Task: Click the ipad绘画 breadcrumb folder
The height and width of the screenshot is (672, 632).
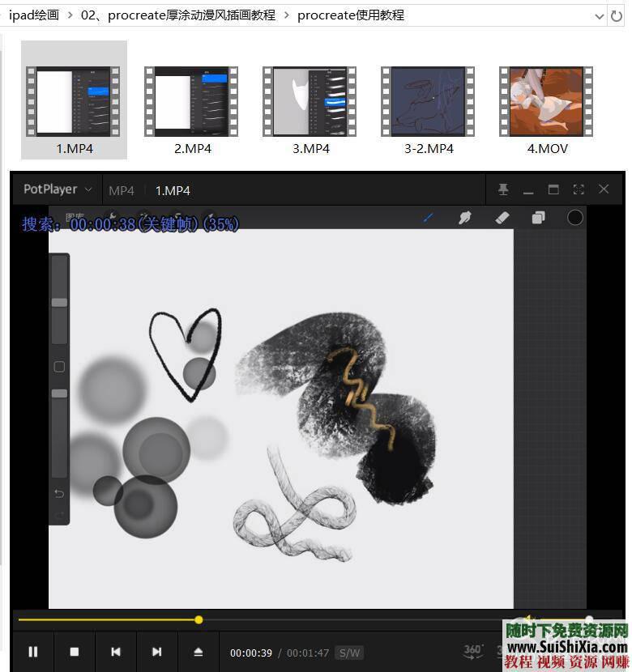Action: pos(34,15)
